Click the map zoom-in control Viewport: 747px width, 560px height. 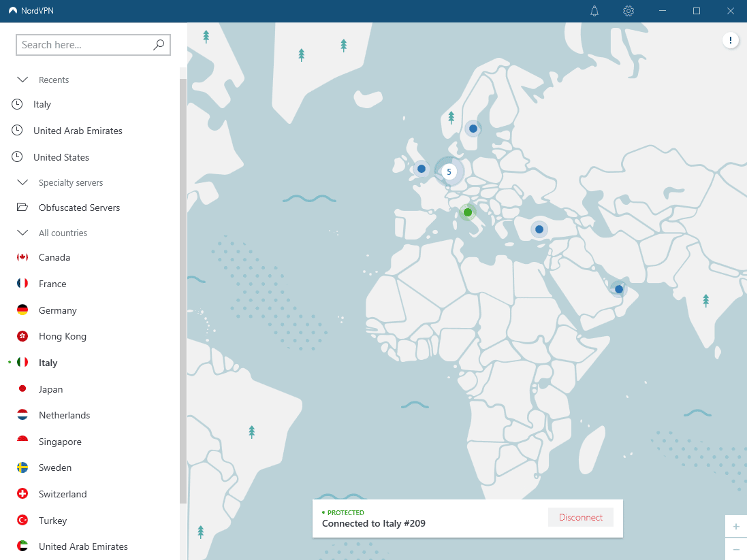tap(736, 526)
